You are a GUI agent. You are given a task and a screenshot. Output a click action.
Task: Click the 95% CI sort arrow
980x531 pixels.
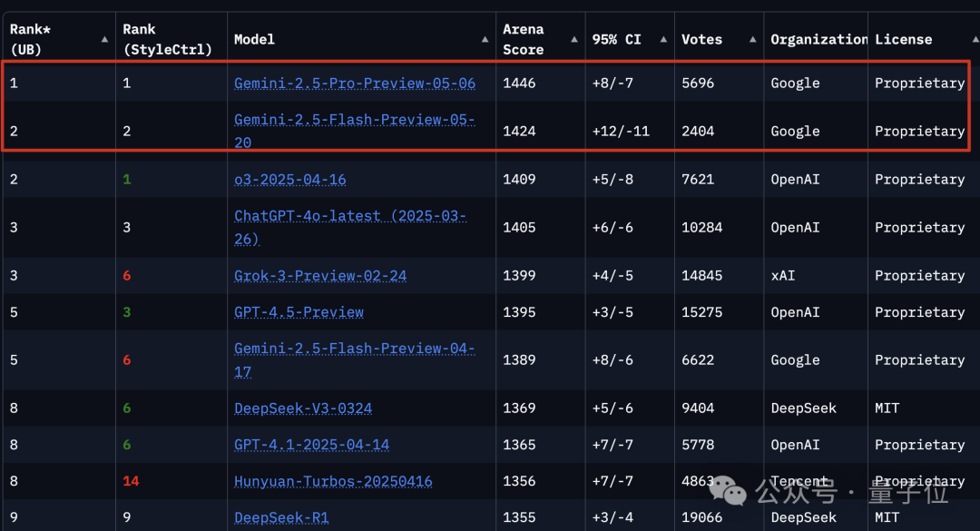[x=662, y=40]
